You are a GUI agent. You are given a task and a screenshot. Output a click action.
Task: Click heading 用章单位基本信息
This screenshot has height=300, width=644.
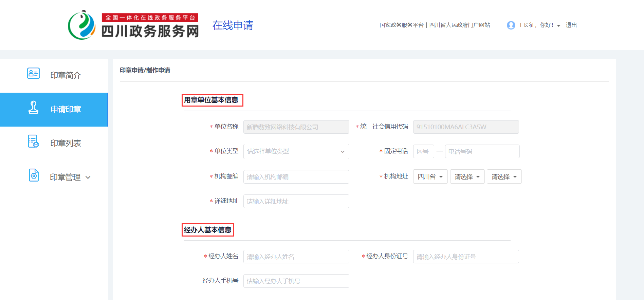(x=211, y=100)
